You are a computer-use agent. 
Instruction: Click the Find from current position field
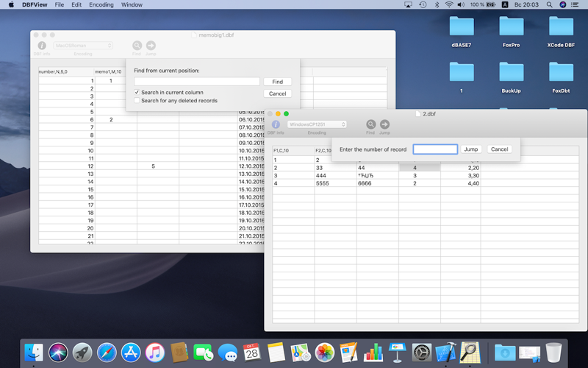(196, 82)
